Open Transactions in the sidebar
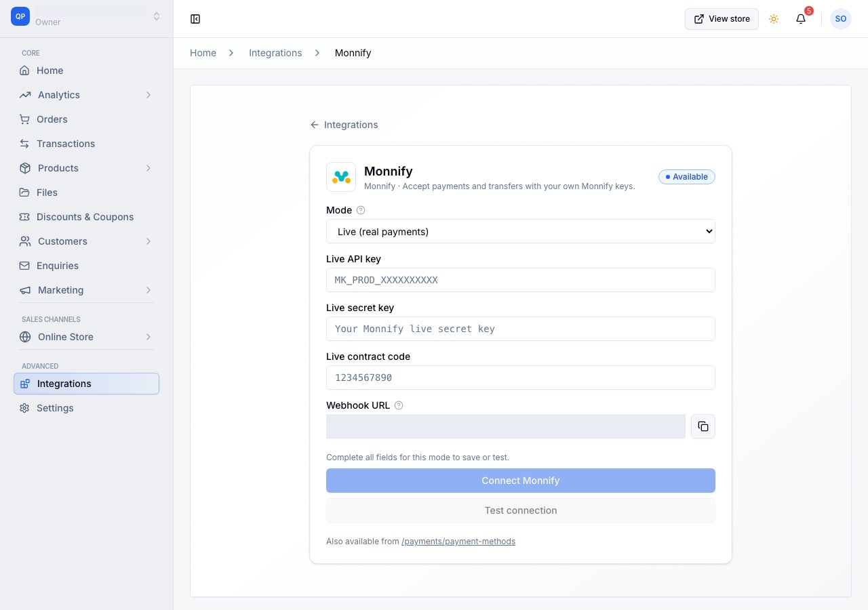Viewport: 868px width, 610px height. [x=86, y=144]
